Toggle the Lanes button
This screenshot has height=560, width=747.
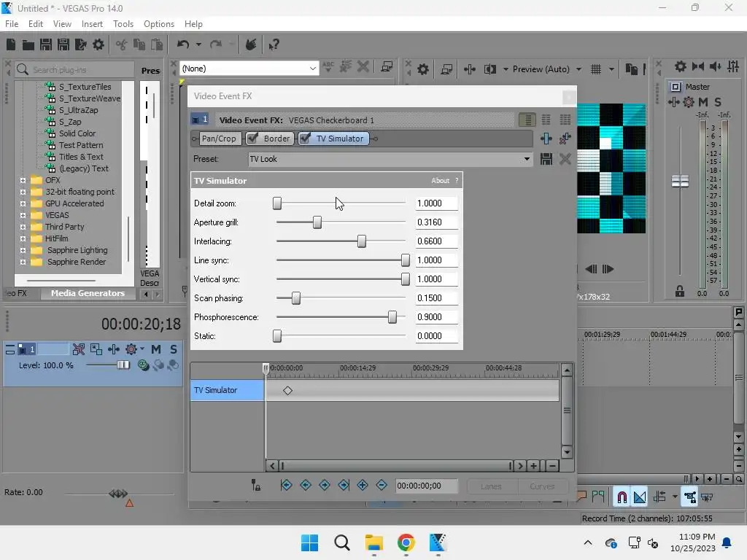(x=491, y=486)
